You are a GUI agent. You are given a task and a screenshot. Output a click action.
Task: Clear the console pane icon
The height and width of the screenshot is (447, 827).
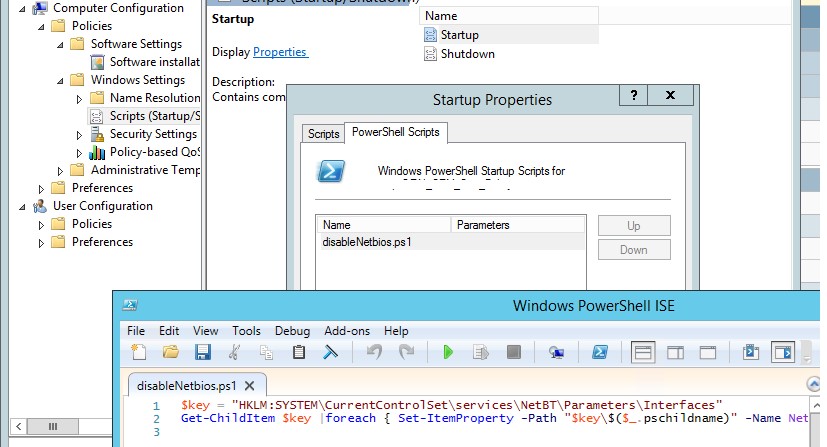pyautogui.click(x=331, y=352)
